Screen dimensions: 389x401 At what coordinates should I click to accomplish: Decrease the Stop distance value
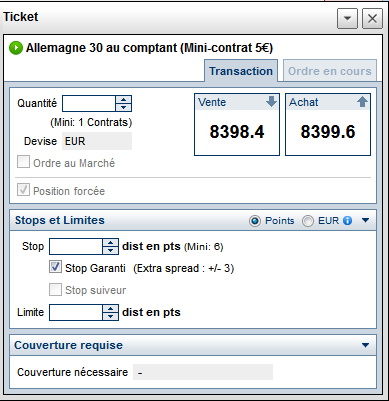[x=110, y=251]
